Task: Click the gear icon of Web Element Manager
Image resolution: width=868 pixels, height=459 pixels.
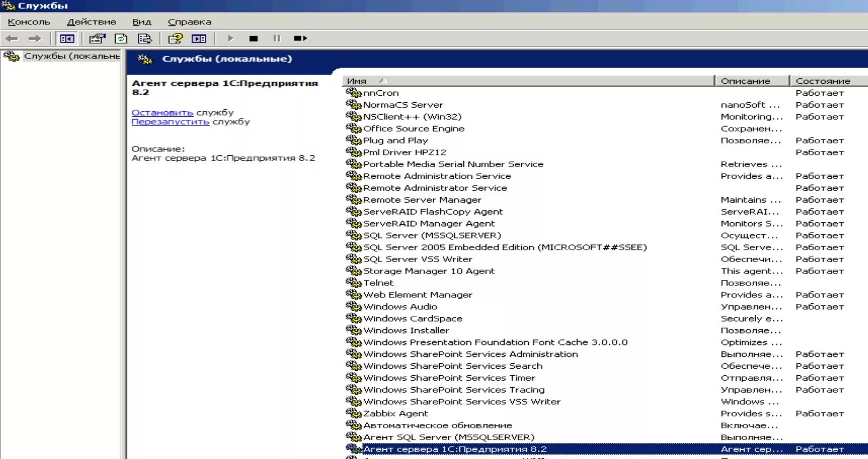Action: pyautogui.click(x=353, y=294)
